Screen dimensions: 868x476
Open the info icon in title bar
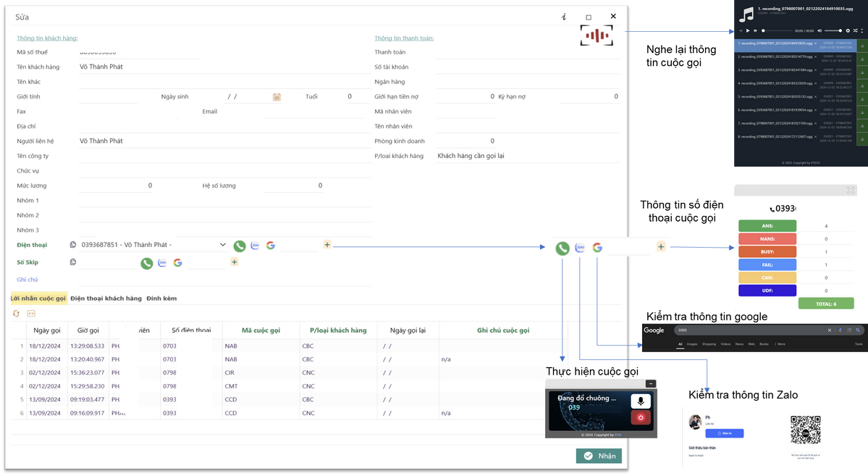coord(564,17)
